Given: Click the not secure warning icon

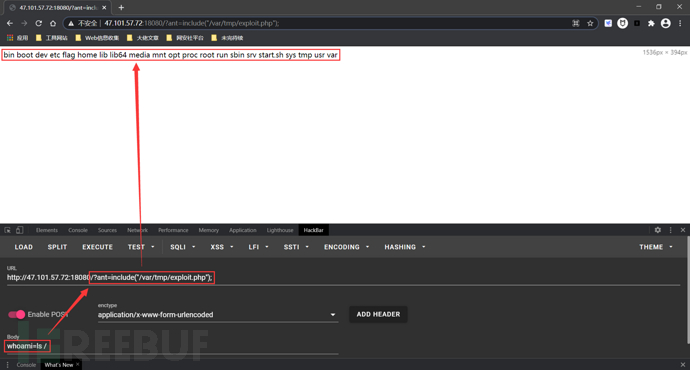Looking at the screenshot, I should click(x=70, y=23).
